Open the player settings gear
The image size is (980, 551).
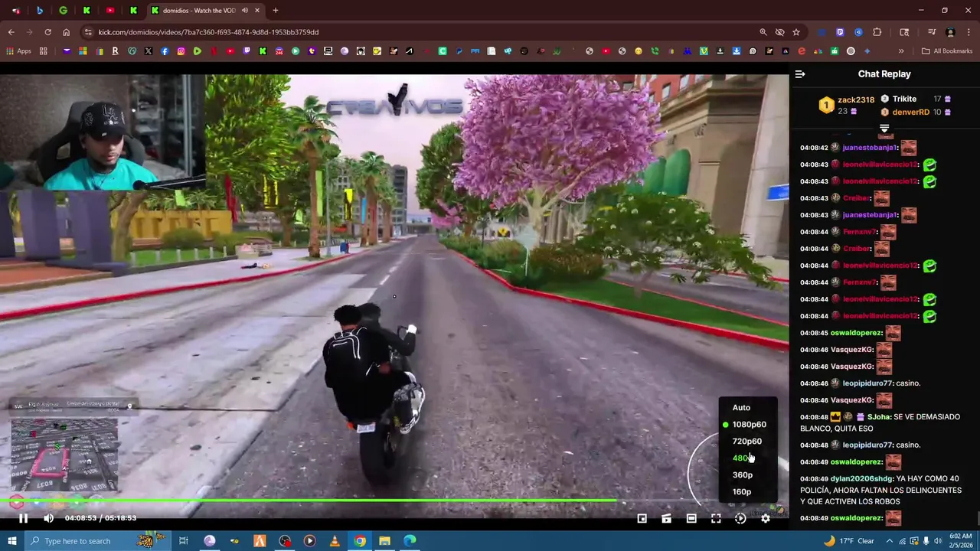765,519
